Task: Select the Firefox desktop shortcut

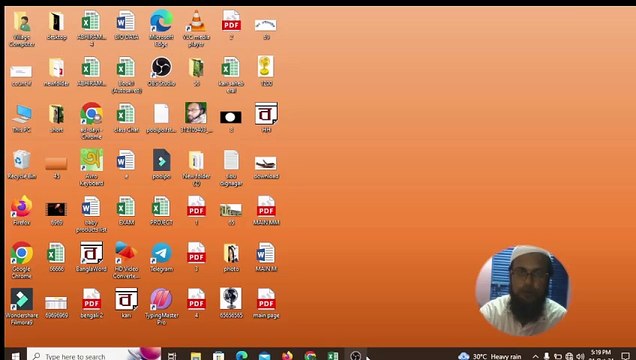Action: point(22,210)
